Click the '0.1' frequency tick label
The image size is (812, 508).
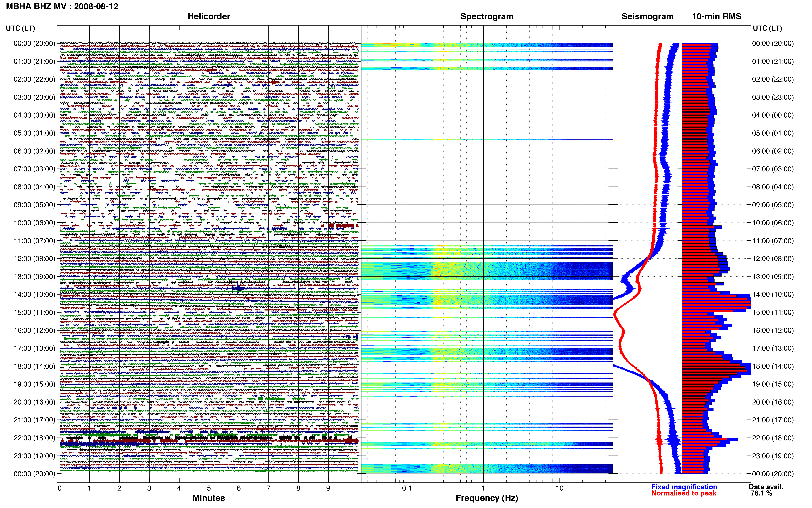coord(407,488)
